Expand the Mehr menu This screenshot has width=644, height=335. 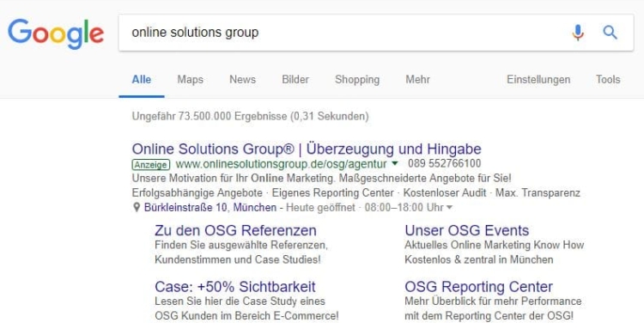417,80
